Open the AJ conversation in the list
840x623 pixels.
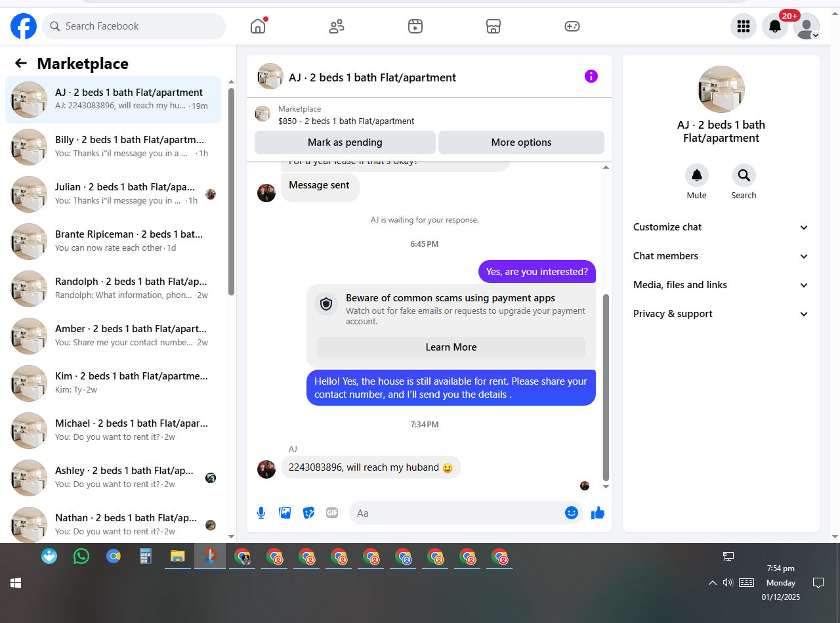pyautogui.click(x=113, y=99)
